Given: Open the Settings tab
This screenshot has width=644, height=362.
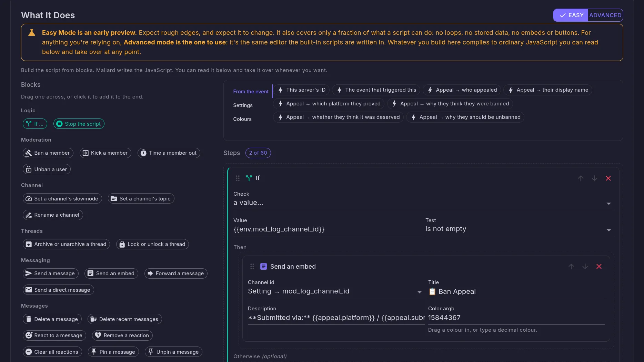Looking at the screenshot, I should [243, 105].
